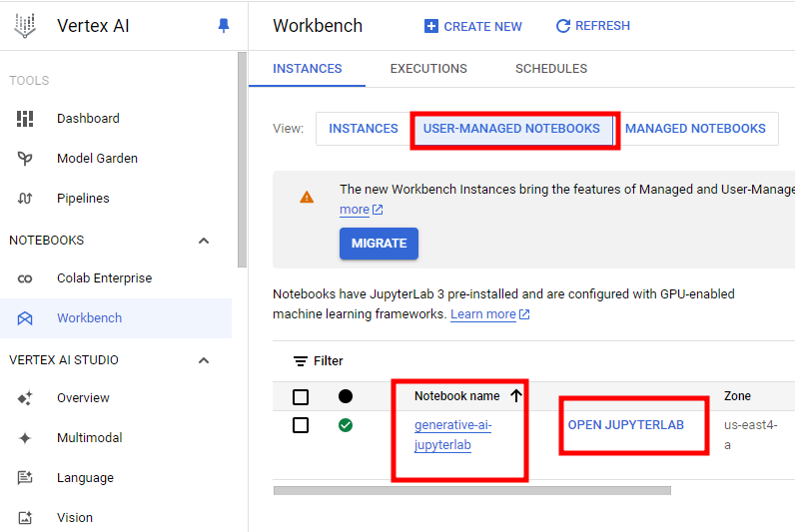Click the Filter lines icon
795x532 pixels.
[301, 361]
